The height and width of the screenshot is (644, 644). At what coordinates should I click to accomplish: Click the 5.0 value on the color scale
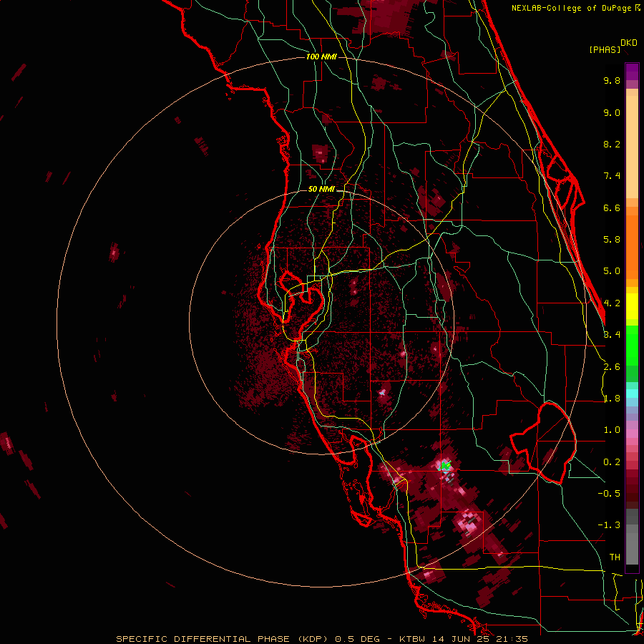tap(612, 271)
